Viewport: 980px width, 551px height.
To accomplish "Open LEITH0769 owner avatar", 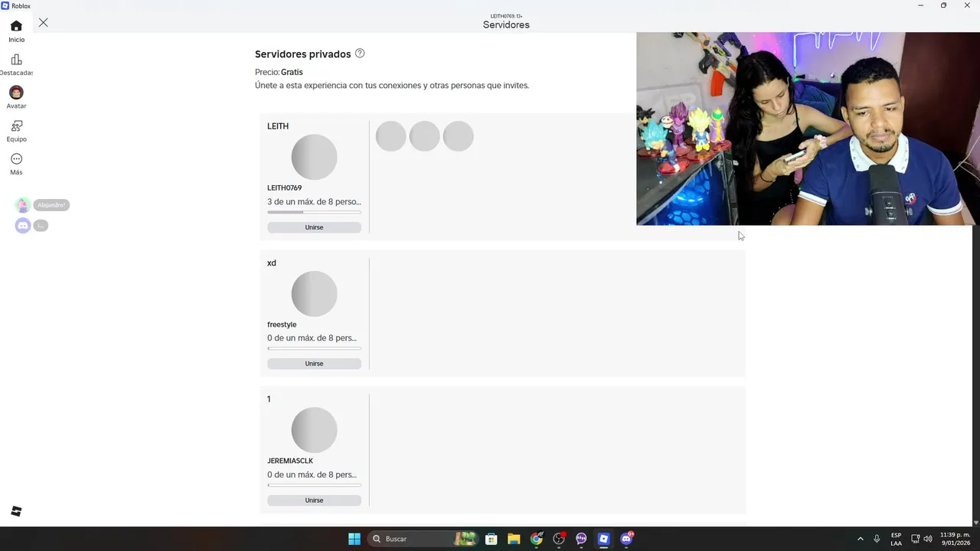I will click(x=314, y=157).
